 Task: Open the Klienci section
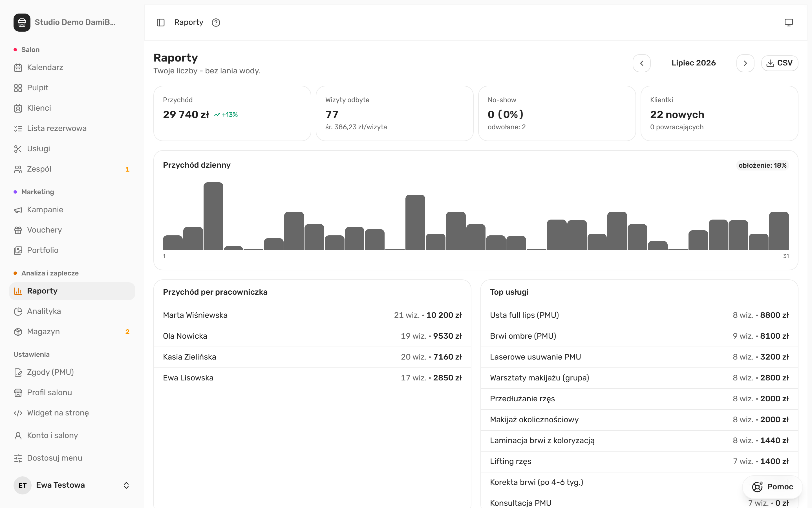click(x=72, y=108)
